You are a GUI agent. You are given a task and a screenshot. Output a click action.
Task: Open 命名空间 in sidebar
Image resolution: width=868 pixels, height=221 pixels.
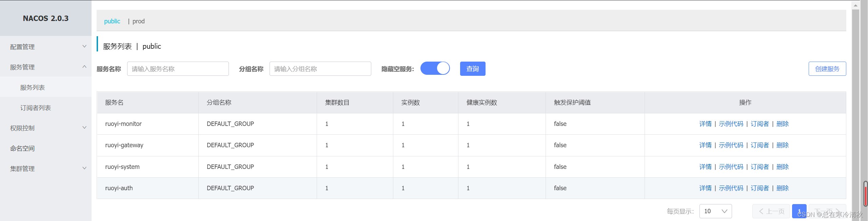click(x=22, y=148)
